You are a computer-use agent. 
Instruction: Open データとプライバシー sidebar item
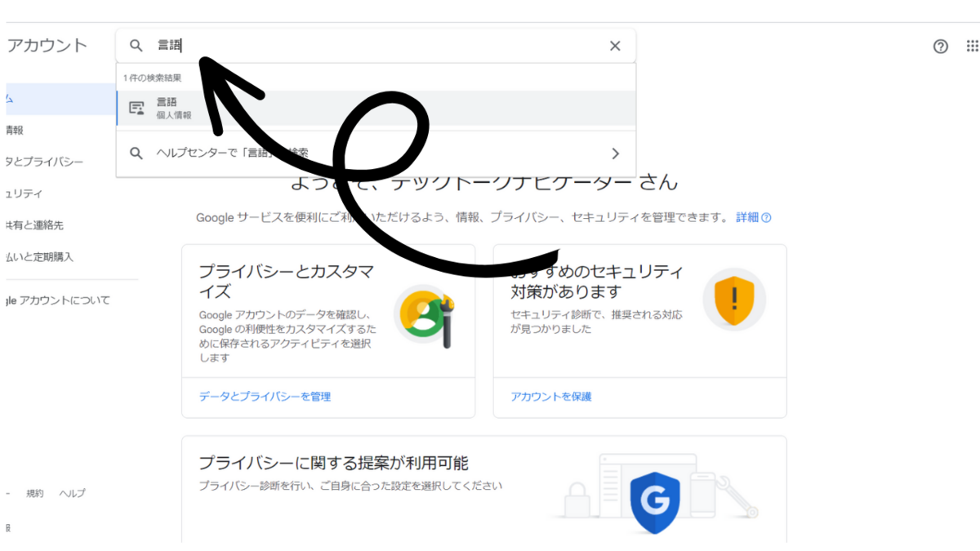[x=44, y=162]
